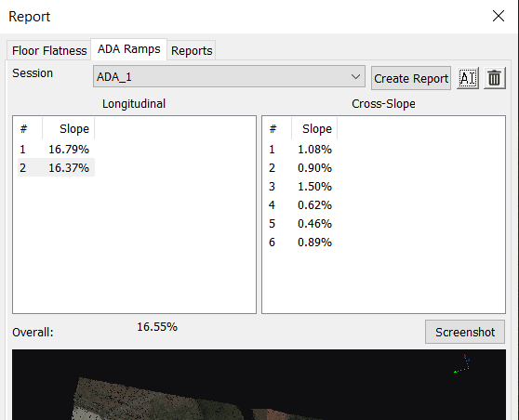Image resolution: width=519 pixels, height=420 pixels.
Task: Open the ADA_1 session dropdown
Action: pos(229,76)
